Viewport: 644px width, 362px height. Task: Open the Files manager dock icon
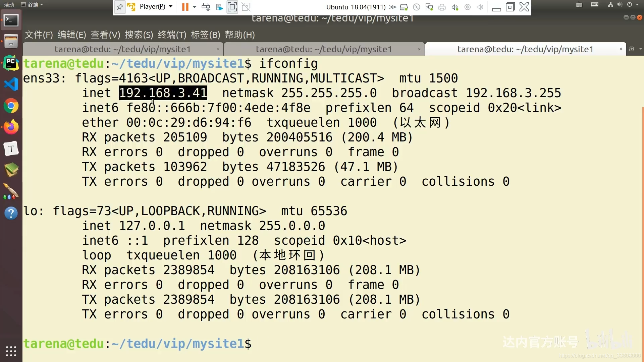coord(11,41)
